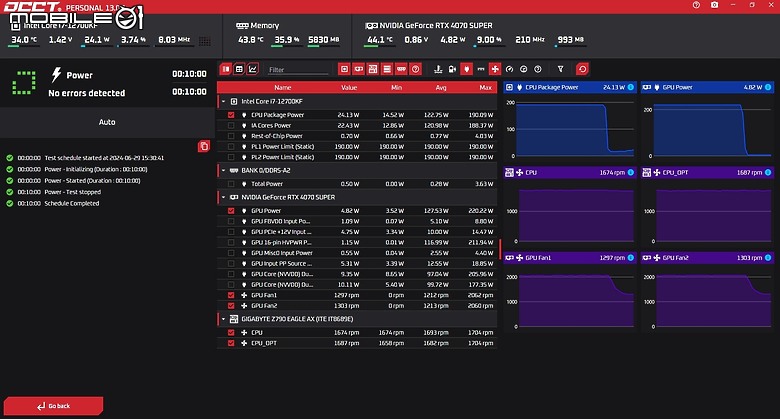The image size is (780, 419).
Task: Sort by the Value column header
Action: pyautogui.click(x=349, y=88)
